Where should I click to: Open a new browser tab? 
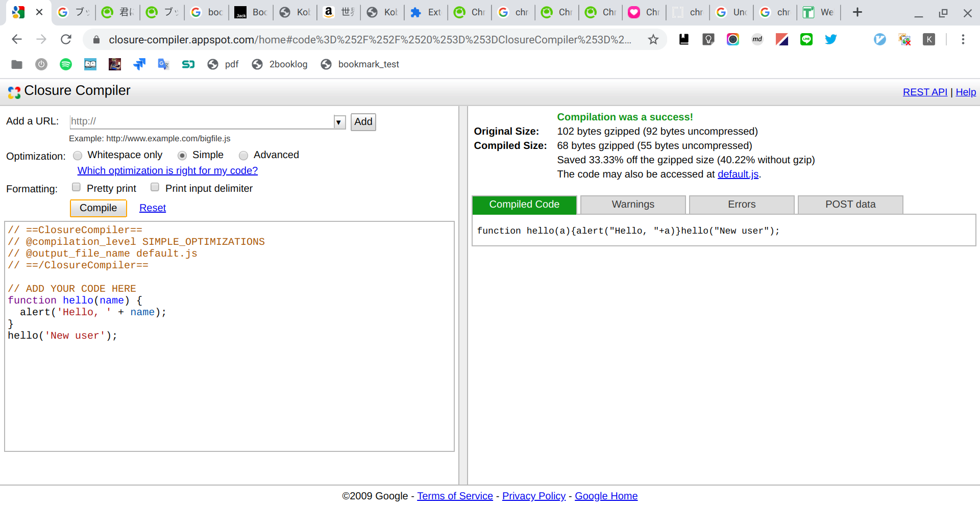coord(857,12)
